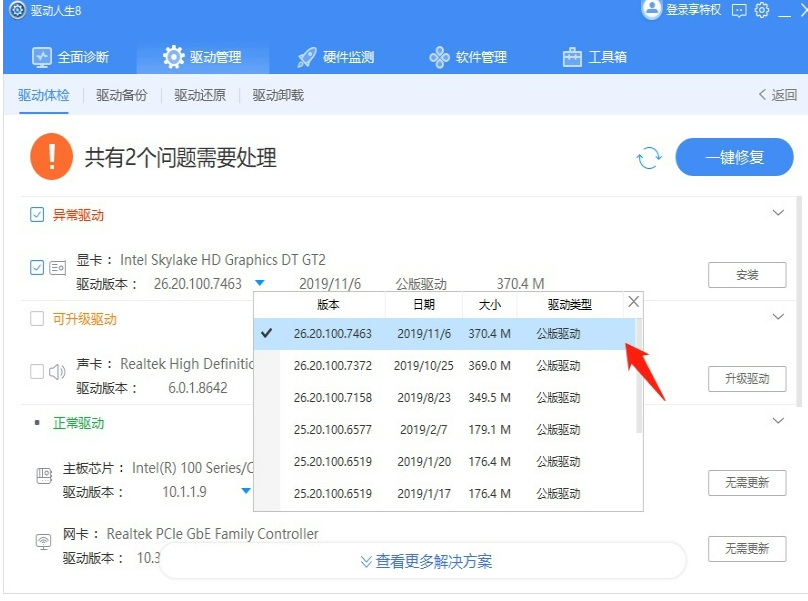Open the chipset driver version dropdown arrow
Screen dimensions: 808x601
[x=246, y=491]
